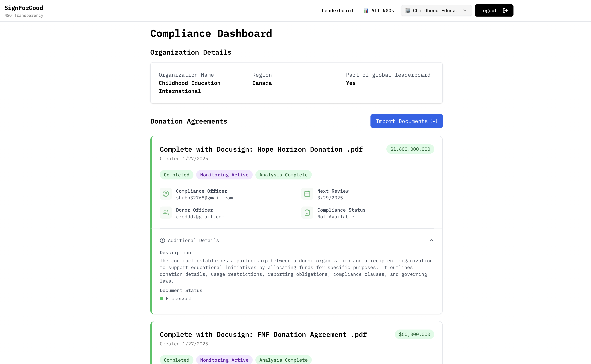Screen dimensions: 591x364
Task: Click the SignForGood logo link
Action: 24,8
